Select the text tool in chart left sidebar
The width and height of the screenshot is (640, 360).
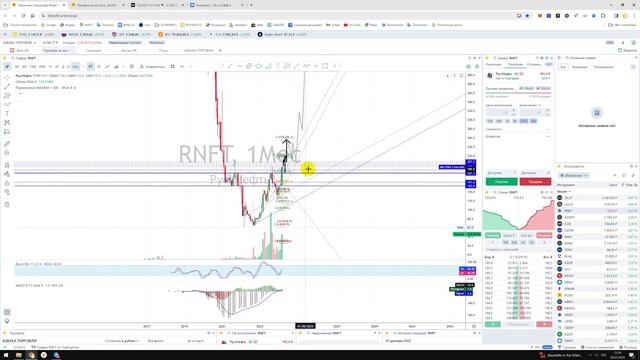[x=7, y=113]
